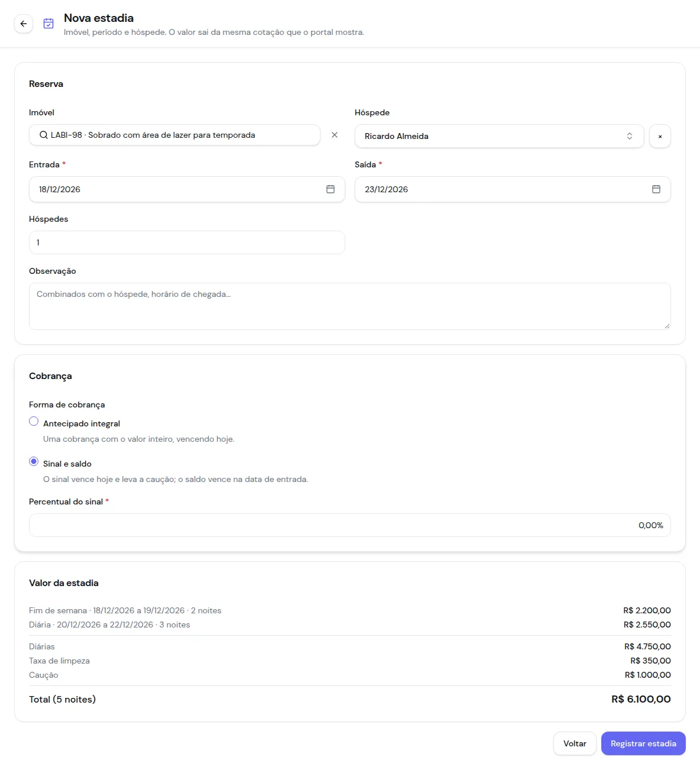
Task: Remove the selected Hóspede Ricardo Almeida
Action: coord(660,136)
